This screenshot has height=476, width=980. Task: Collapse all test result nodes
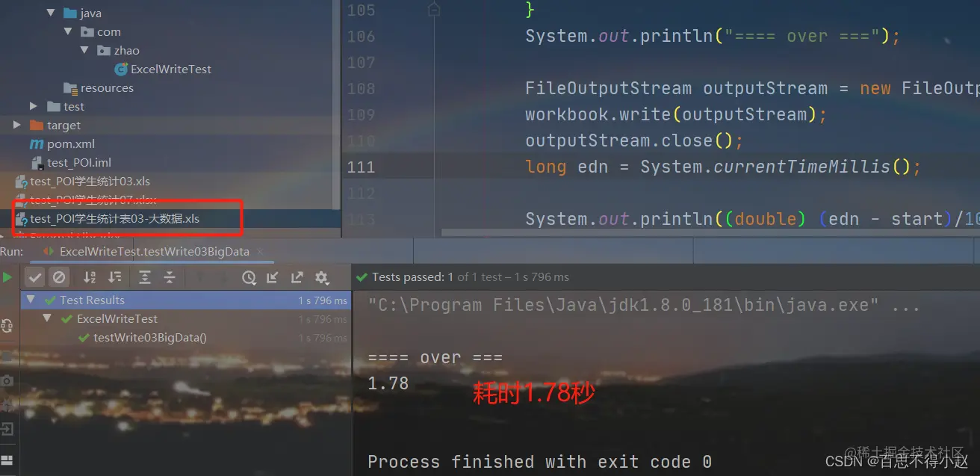click(170, 277)
